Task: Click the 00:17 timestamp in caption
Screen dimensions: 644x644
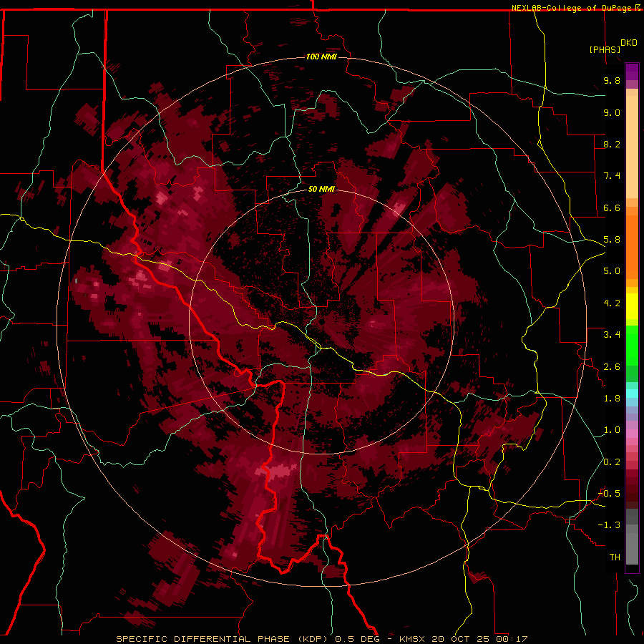Action: tap(512, 639)
